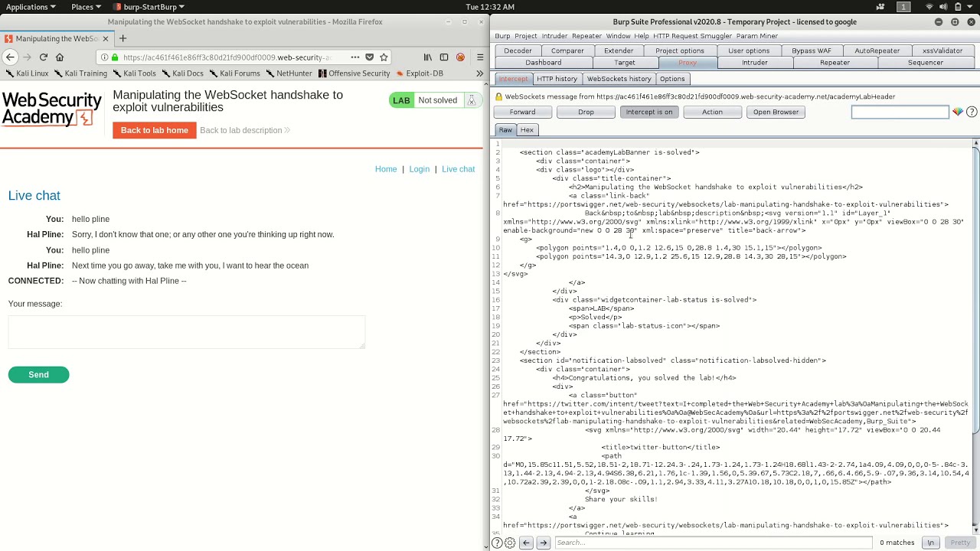Send the chat message
Viewport: 980px width, 551px height.
coord(38,375)
